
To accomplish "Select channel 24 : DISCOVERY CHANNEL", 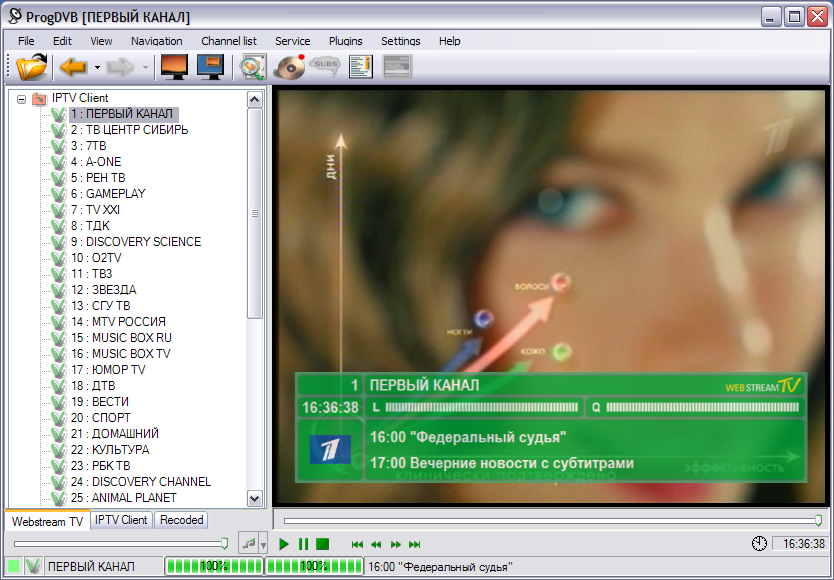I will [x=140, y=482].
